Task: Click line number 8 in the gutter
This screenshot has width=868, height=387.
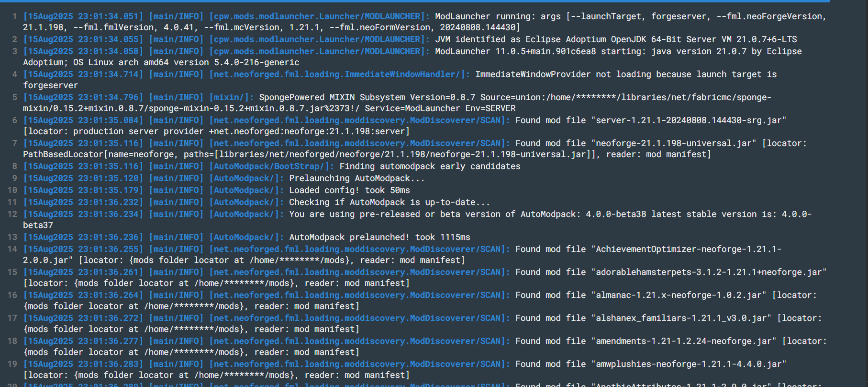Action: pyautogui.click(x=14, y=166)
